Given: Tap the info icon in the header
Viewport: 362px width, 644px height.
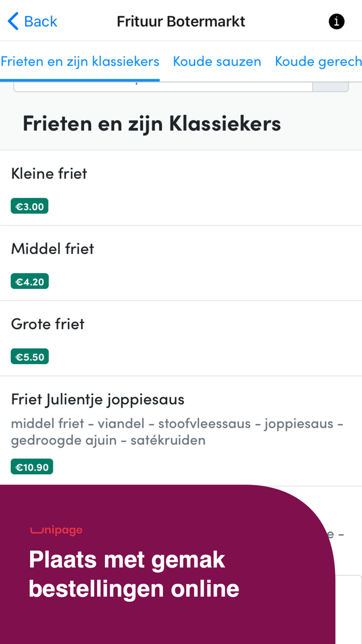Looking at the screenshot, I should (x=337, y=21).
